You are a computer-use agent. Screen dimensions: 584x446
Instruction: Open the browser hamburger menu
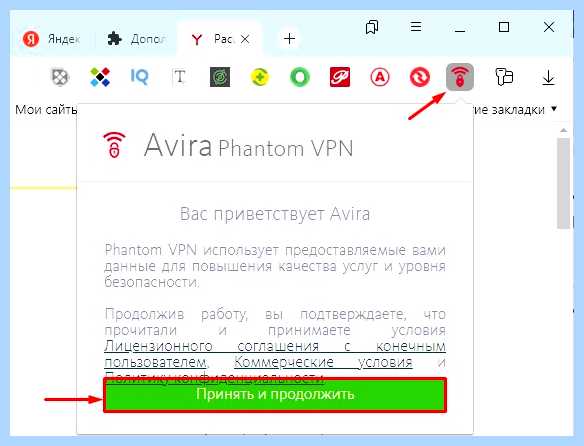click(416, 27)
